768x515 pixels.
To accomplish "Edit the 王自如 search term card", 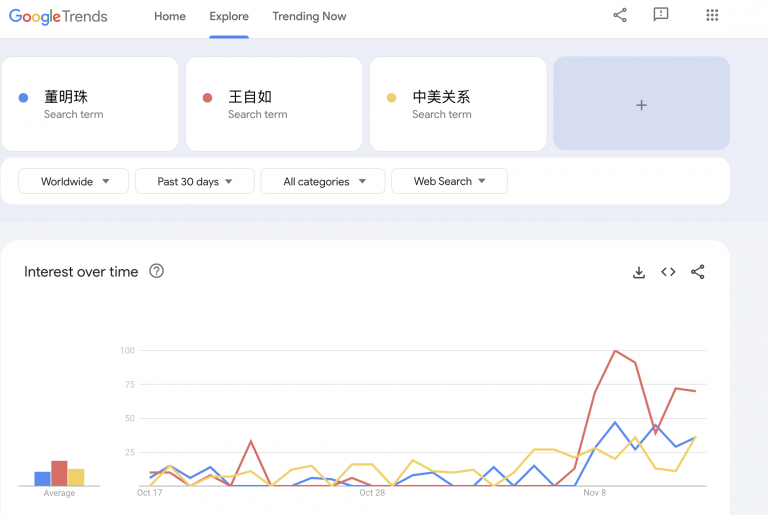I will coord(250,97).
